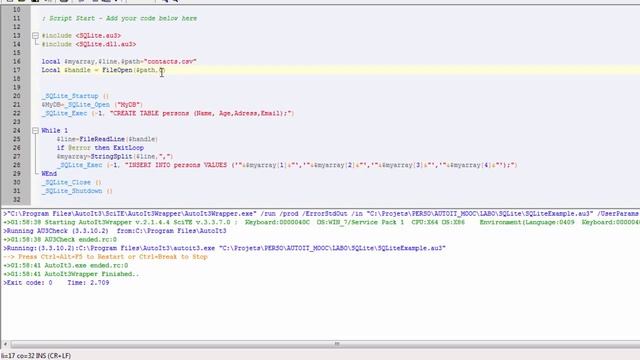The width and height of the screenshot is (640, 360).
Task: Click line number 19 in the margin
Action: 16,87
